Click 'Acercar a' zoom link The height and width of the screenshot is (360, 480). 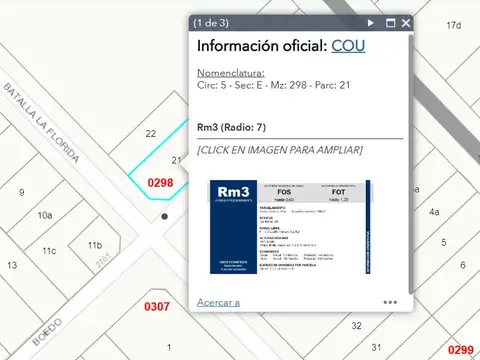pos(218,302)
